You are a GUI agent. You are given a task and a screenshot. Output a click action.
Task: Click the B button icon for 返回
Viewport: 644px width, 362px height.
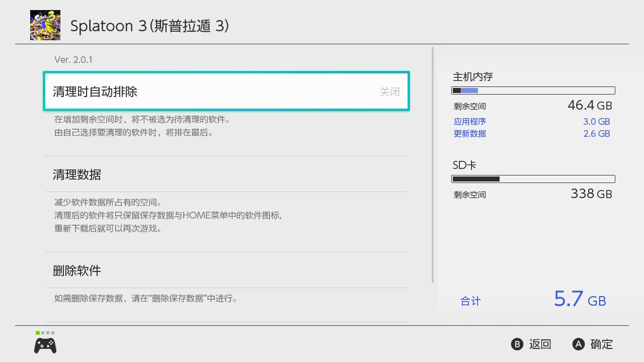tap(517, 344)
